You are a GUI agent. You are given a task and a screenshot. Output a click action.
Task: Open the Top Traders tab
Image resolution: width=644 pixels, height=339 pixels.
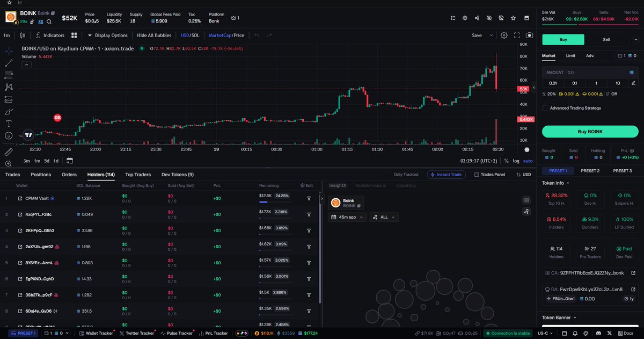138,175
